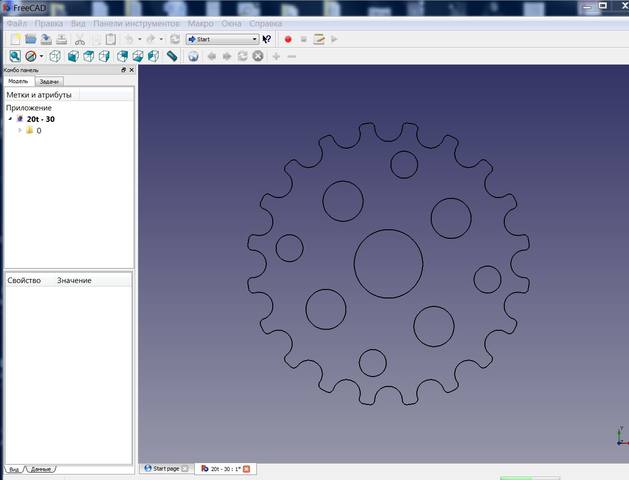Undock the Комбо панель panel
629x480 pixels.
[x=124, y=70]
